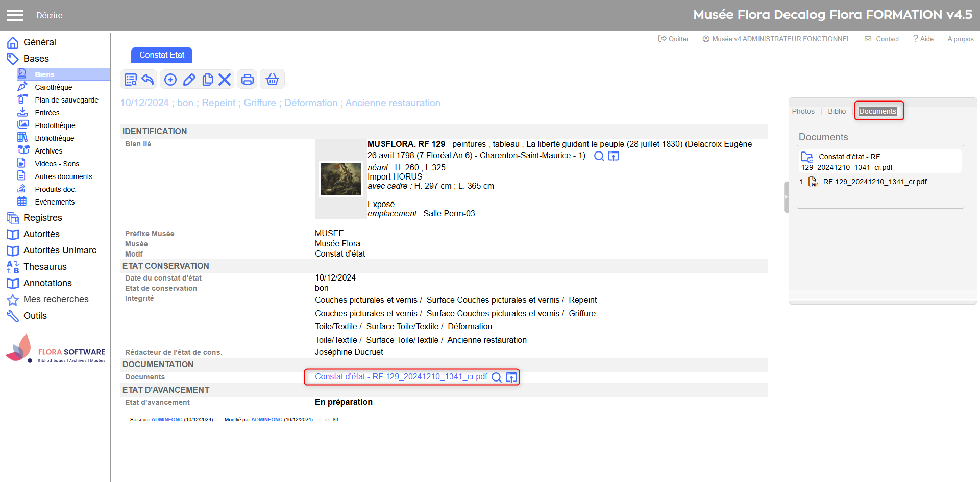
Task: Open RF 129_20241210_1341_cr.pdf file in Documents panel
Action: point(874,182)
